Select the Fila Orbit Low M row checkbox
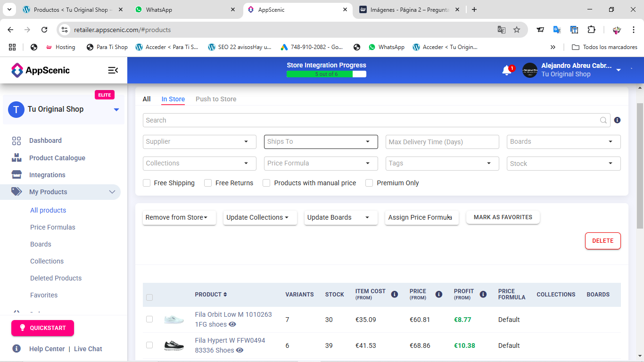Screen dimensions: 644x362 149,319
